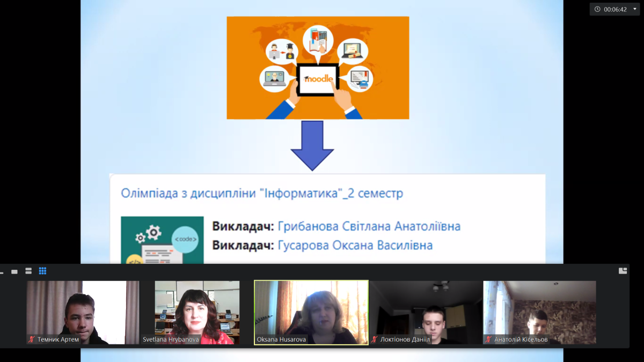Select Темник Артем's video thumbnail
The height and width of the screenshot is (362, 644).
[x=83, y=311]
